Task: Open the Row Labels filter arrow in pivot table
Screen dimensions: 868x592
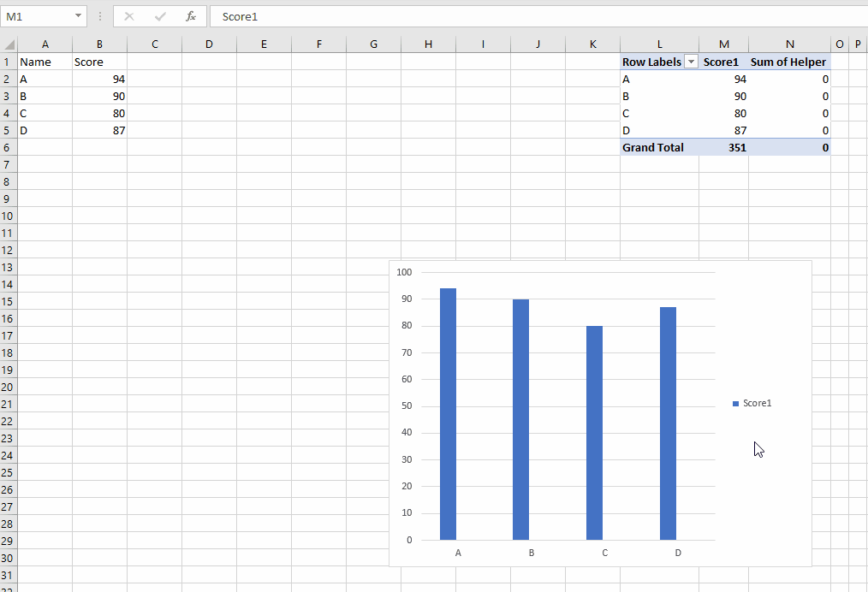Action: tap(691, 62)
